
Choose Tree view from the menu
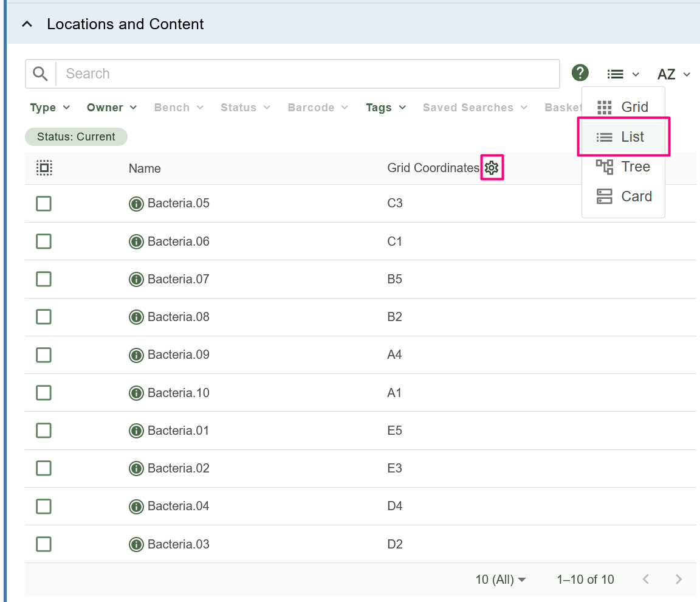coord(623,167)
